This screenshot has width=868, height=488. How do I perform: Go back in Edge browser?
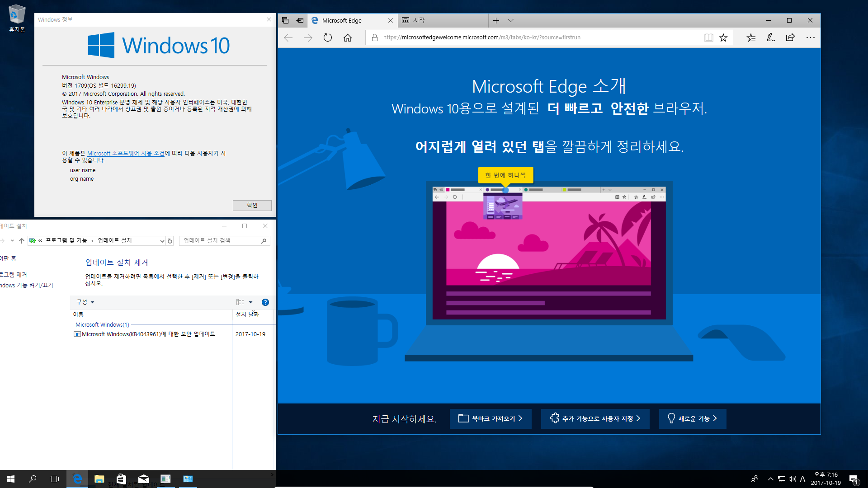point(288,38)
